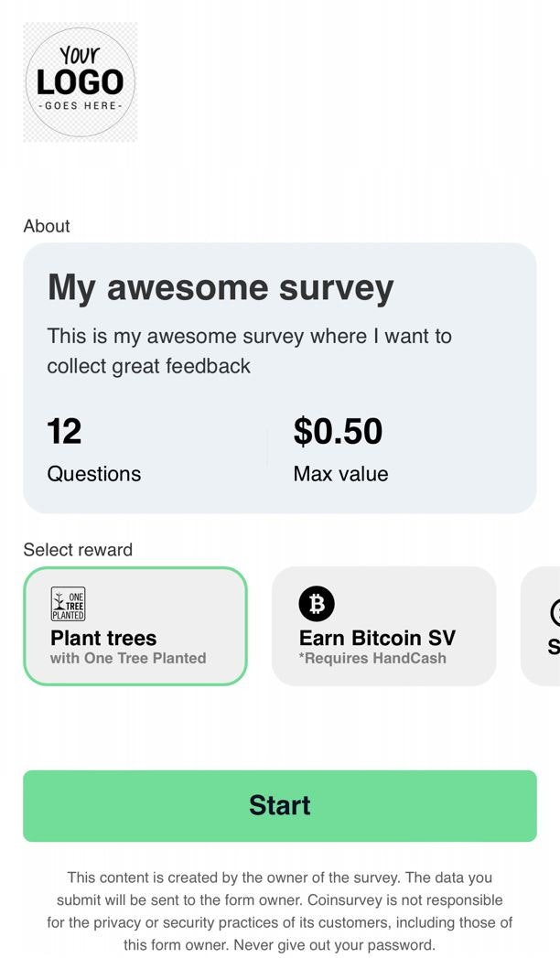560x958 pixels.
Task: Click the Bitcoin B circle icon
Action: 317,604
